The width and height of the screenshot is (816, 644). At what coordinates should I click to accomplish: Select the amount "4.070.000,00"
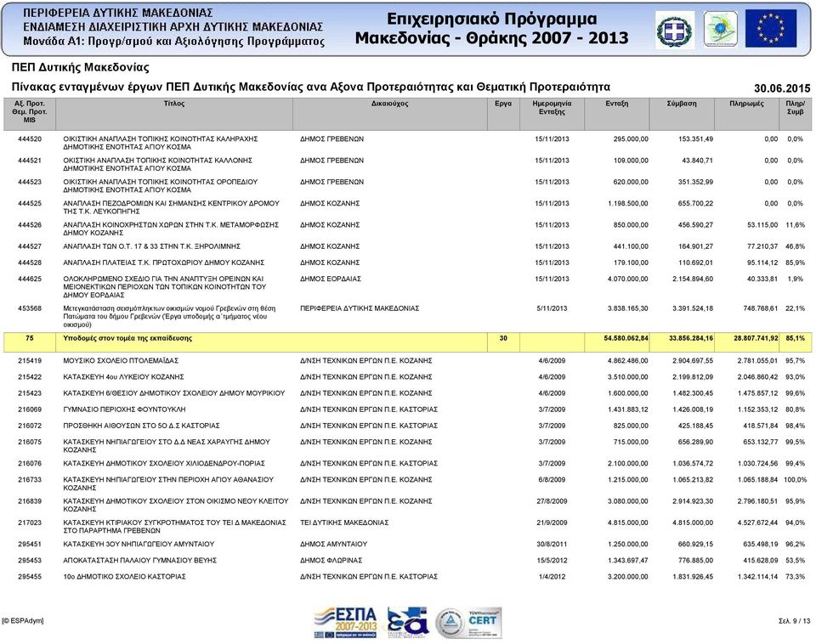pyautogui.click(x=628, y=280)
